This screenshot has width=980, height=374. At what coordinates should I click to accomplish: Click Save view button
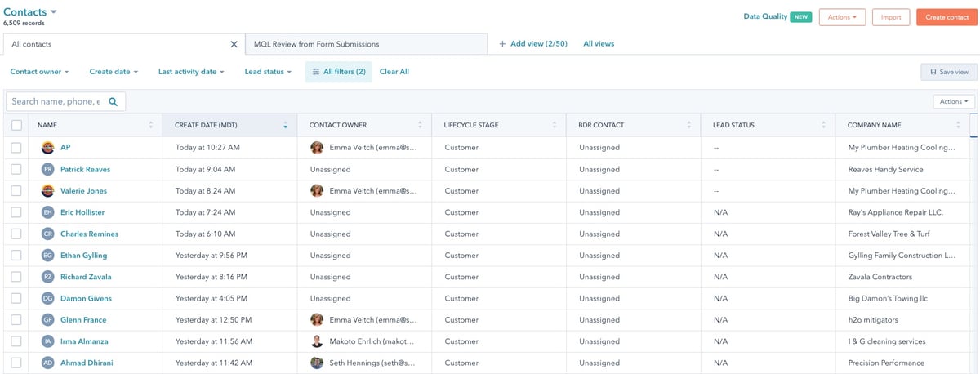coord(949,72)
